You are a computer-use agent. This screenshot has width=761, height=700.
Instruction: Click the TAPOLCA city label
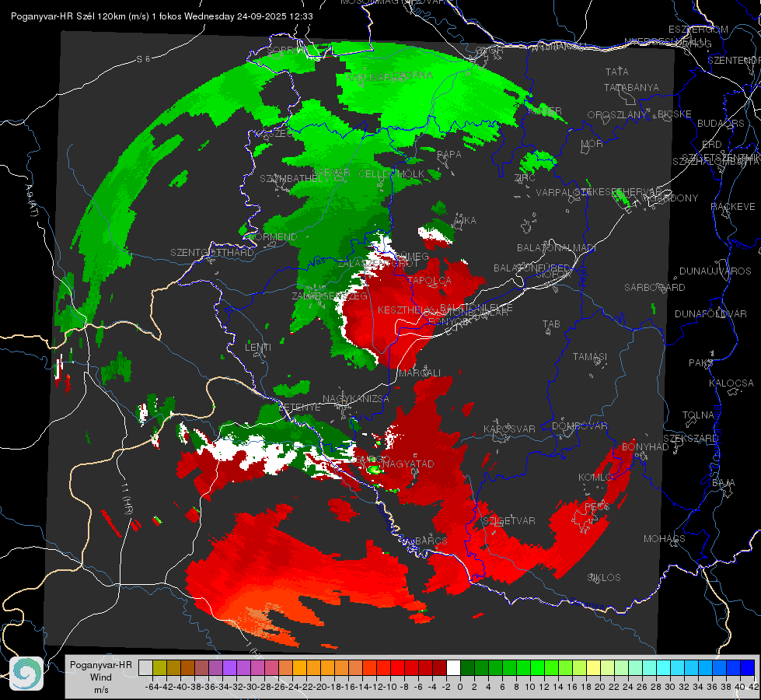pyautogui.click(x=429, y=281)
